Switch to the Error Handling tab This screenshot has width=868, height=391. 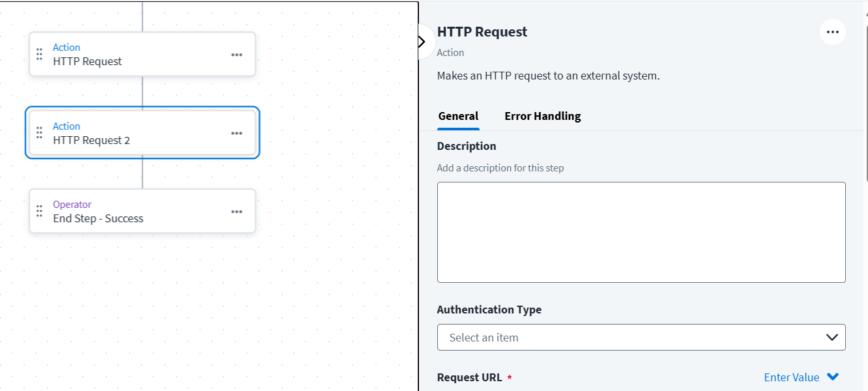point(542,116)
